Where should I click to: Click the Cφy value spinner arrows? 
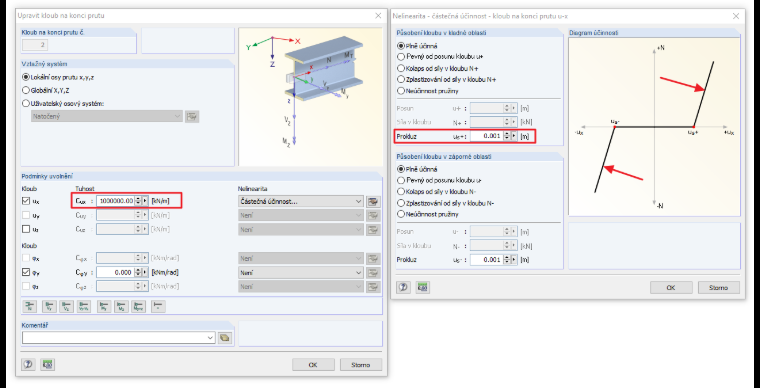(x=138, y=273)
